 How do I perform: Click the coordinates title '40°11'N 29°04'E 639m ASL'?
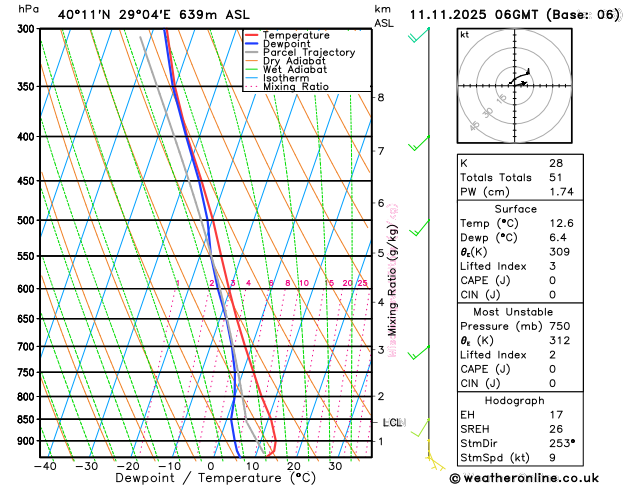tap(154, 15)
